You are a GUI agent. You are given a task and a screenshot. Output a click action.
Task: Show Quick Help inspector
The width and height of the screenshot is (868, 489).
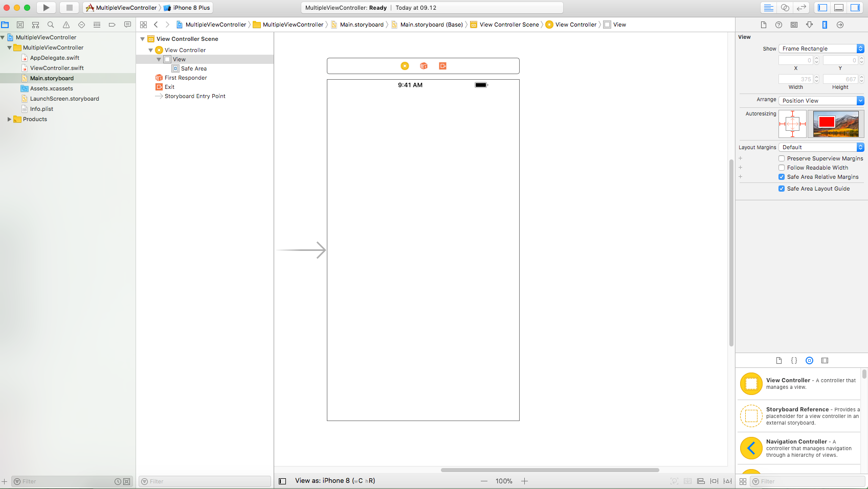(x=778, y=24)
